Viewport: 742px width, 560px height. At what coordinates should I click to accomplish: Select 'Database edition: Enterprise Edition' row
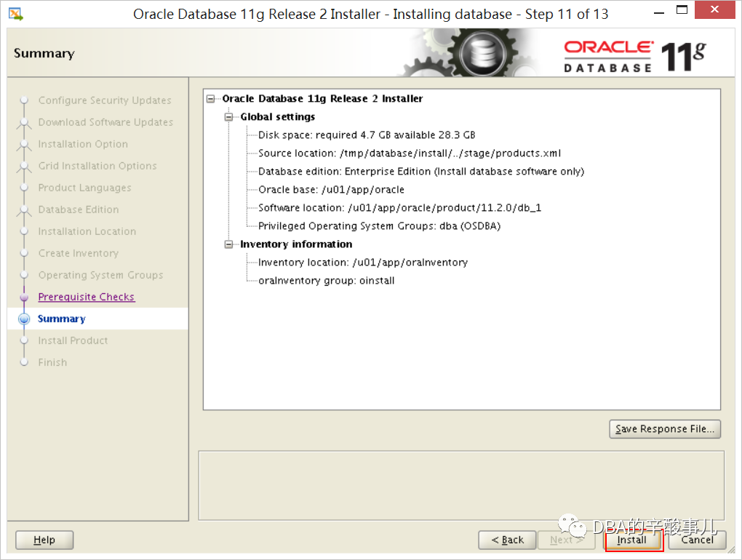421,172
